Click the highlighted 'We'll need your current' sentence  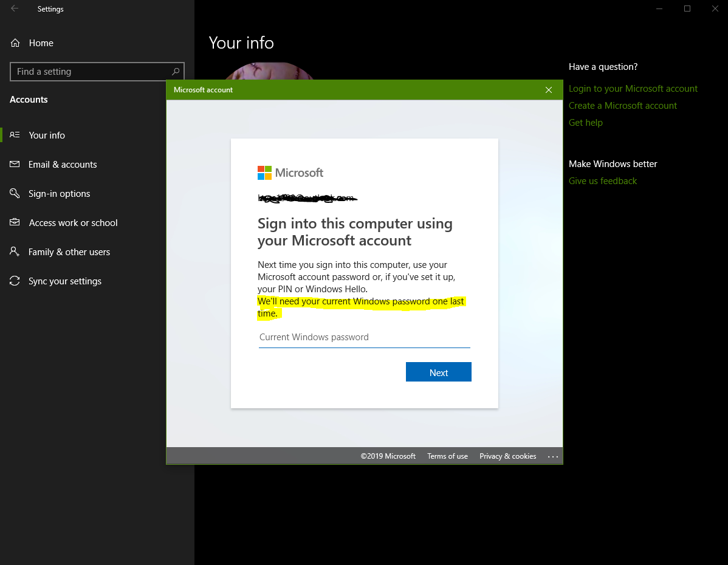[361, 307]
